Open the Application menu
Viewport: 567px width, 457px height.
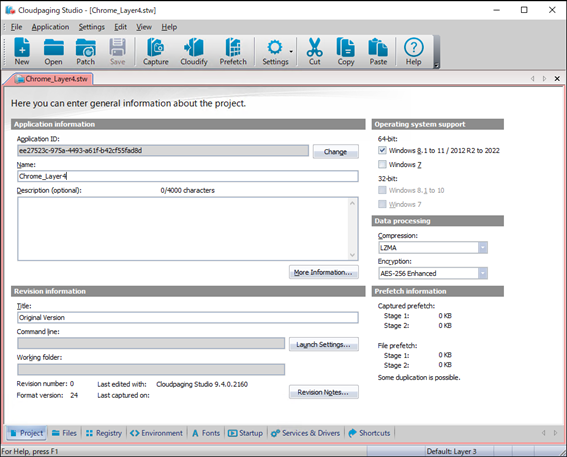click(50, 27)
